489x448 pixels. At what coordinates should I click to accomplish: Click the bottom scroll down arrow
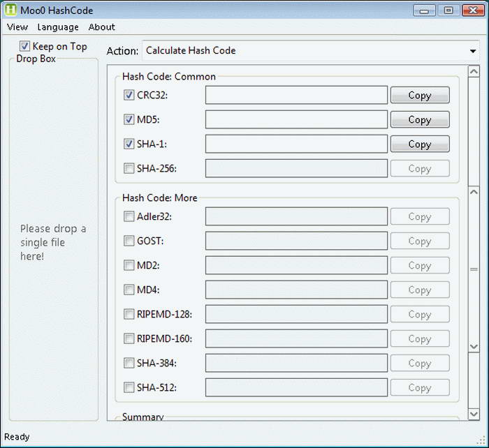(474, 414)
